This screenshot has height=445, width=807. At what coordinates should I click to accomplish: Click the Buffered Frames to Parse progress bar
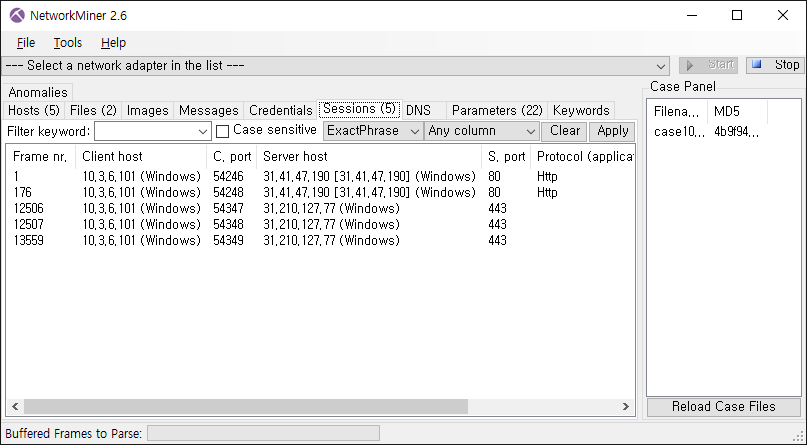click(264, 433)
